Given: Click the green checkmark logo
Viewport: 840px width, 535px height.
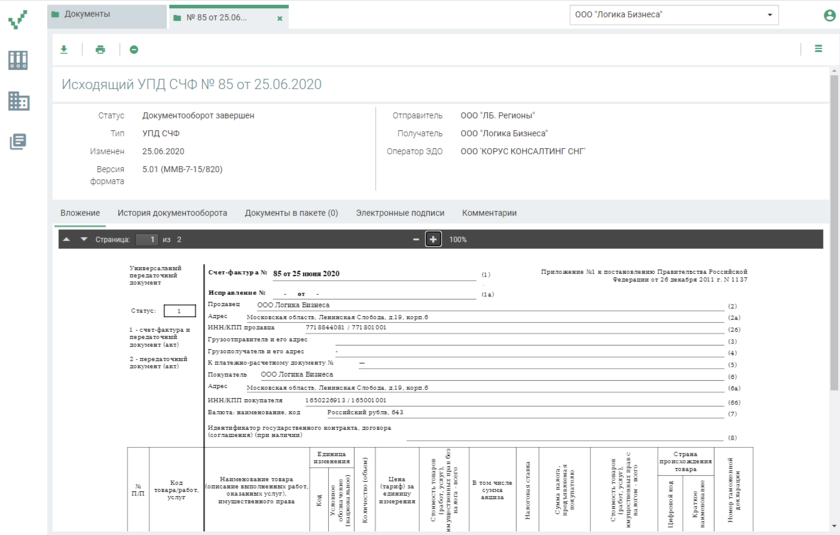Looking at the screenshot, I should point(18,19).
